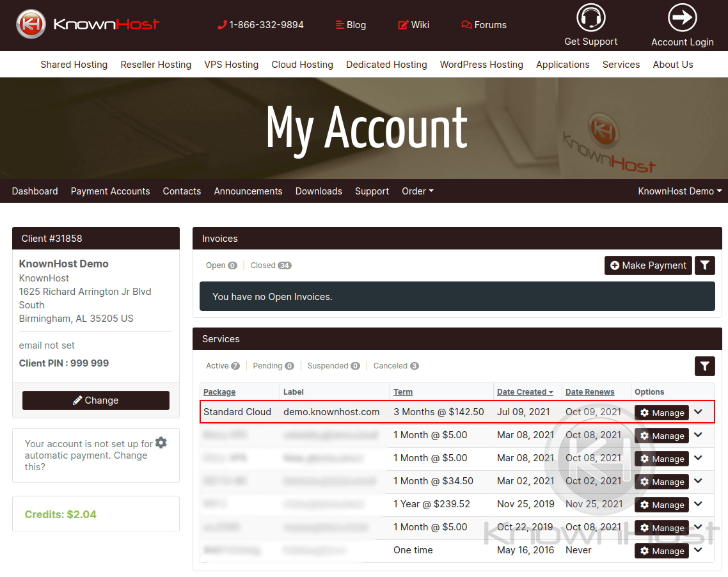The image size is (728, 577).
Task: Expand the One time service row
Action: [x=699, y=550]
